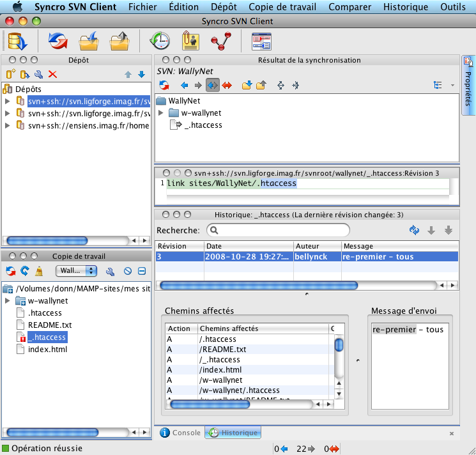The image size is (476, 455).
Task: Open the compare view icon in main toolbar
Action: point(261,42)
